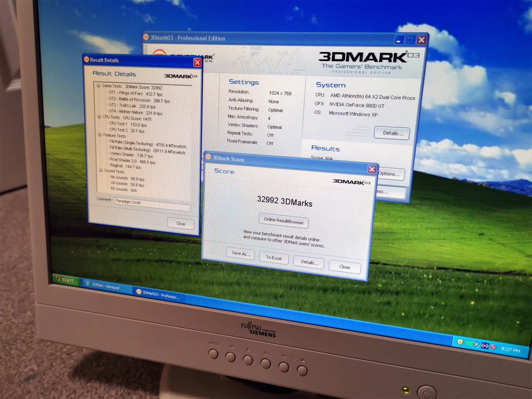Select the 24 sounds result row
The height and width of the screenshot is (399, 532).
pos(127,184)
